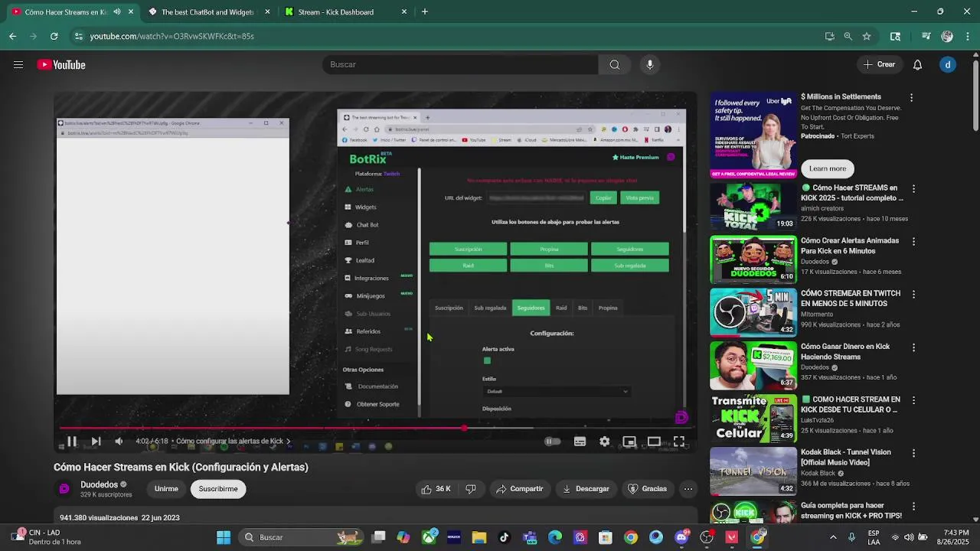Open the zoom magnifier in address bar
The image size is (980, 551).
848,36
